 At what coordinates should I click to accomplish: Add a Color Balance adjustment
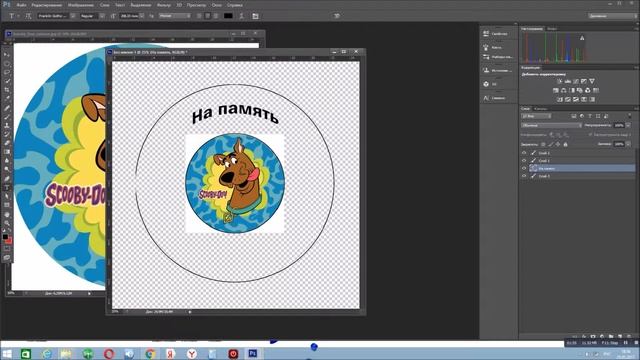[x=564, y=90]
